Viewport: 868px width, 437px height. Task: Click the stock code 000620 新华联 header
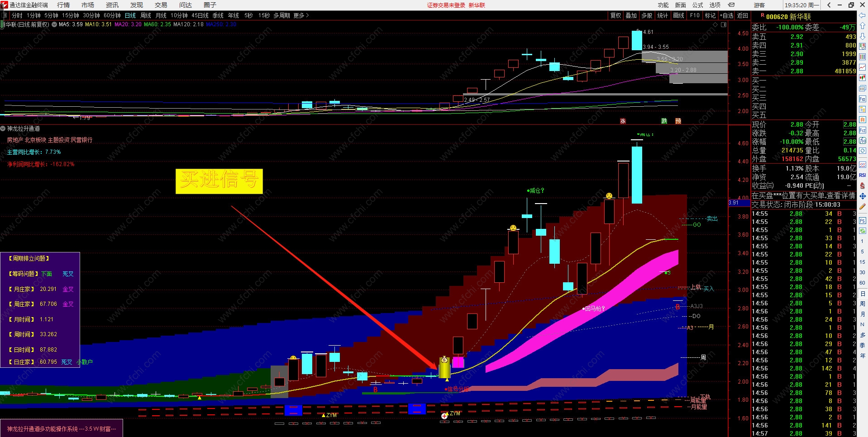[788, 17]
